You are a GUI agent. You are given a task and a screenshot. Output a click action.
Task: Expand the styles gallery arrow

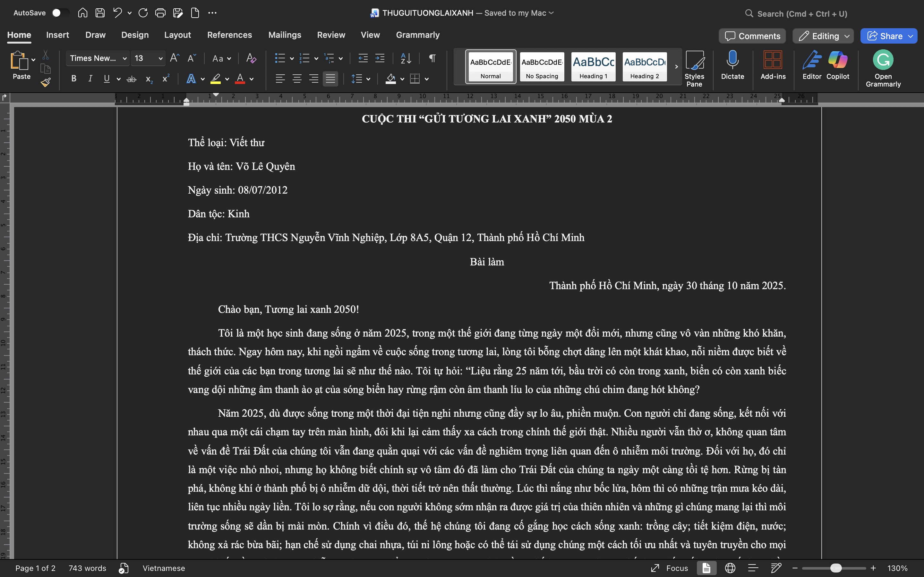(x=676, y=66)
